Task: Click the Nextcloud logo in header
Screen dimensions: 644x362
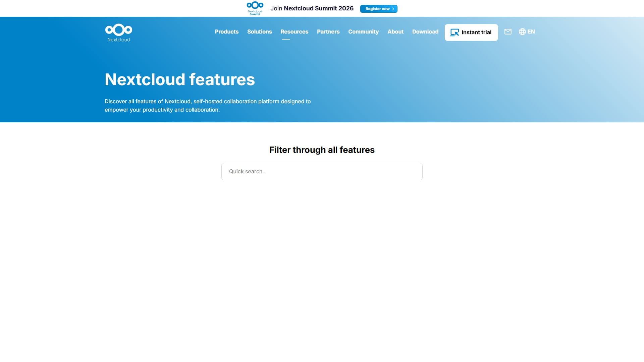Action: point(119,33)
